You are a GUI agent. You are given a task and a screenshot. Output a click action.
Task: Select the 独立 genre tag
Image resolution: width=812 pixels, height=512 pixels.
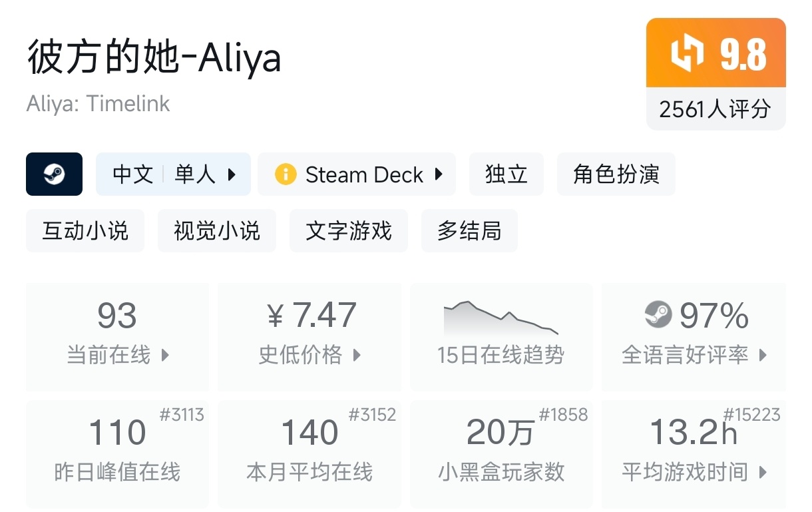click(x=506, y=174)
